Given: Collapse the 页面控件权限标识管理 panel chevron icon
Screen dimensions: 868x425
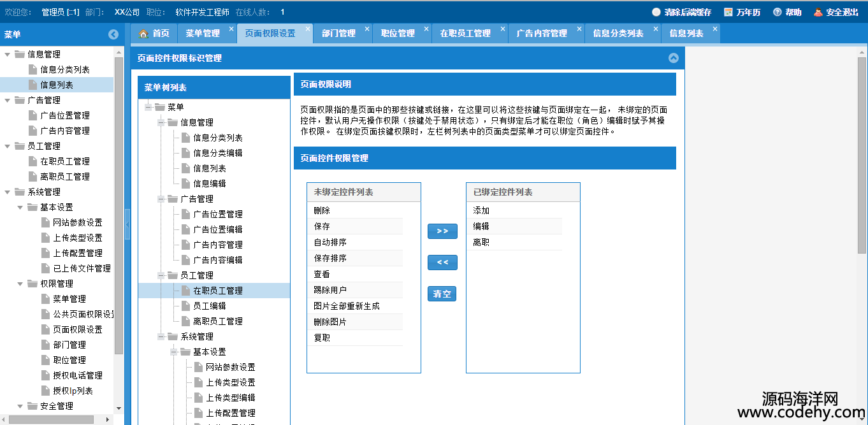Looking at the screenshot, I should click(673, 58).
